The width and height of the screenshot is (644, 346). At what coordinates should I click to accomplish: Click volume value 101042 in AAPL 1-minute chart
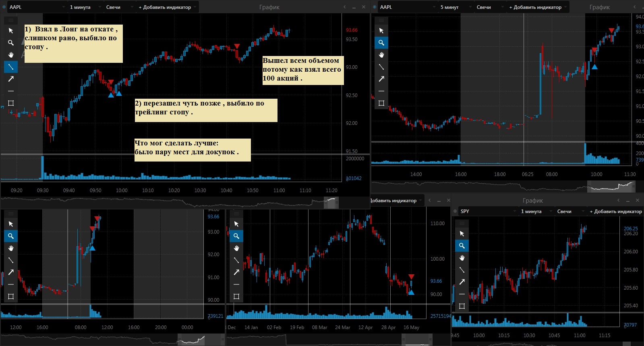[x=354, y=178]
